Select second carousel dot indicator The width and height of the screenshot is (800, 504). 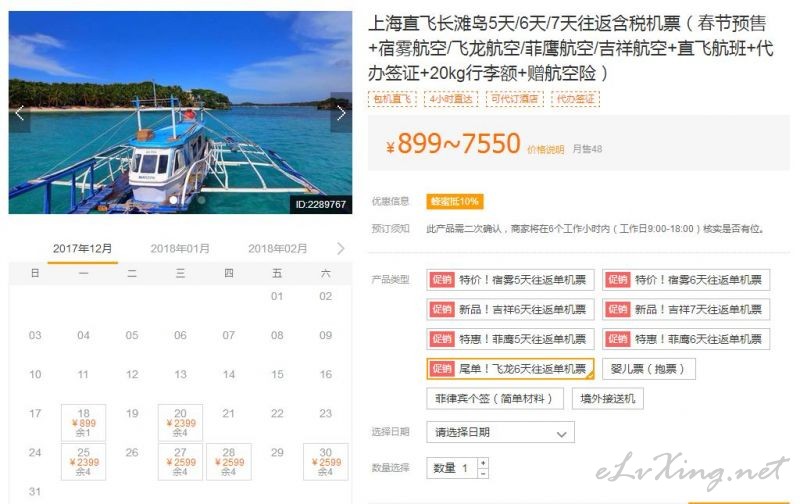point(201,200)
